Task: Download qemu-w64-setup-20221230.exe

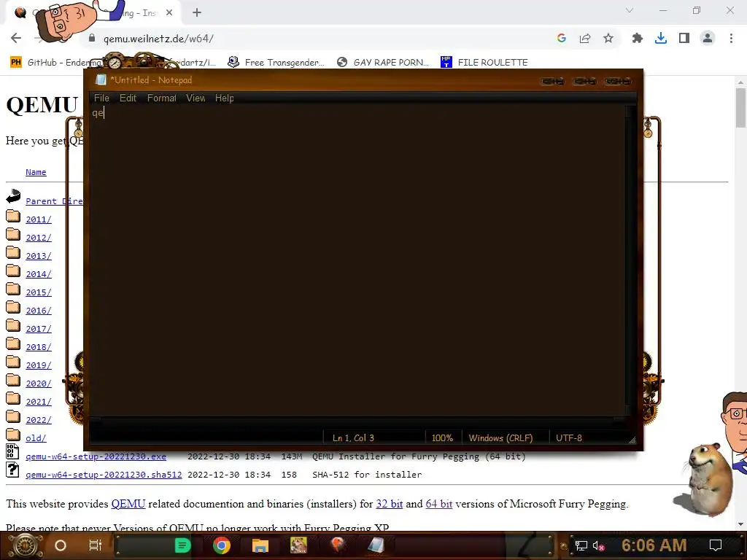Action: pos(96,456)
